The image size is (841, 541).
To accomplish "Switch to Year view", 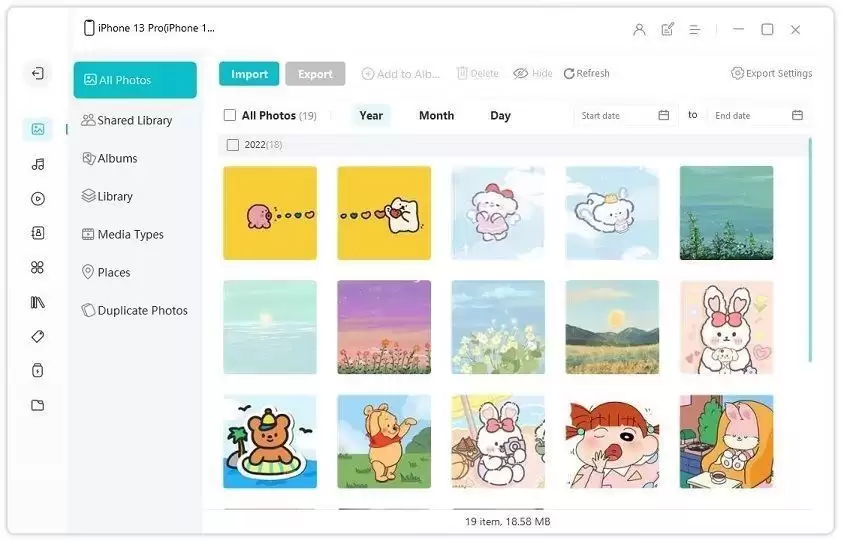I will coord(371,115).
